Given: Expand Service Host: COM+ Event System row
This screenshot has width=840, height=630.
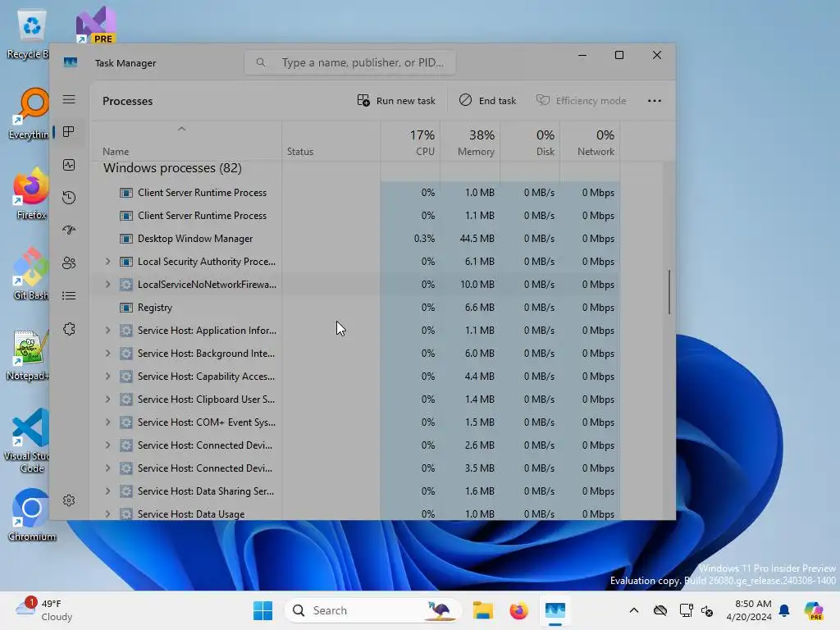Looking at the screenshot, I should (x=107, y=422).
